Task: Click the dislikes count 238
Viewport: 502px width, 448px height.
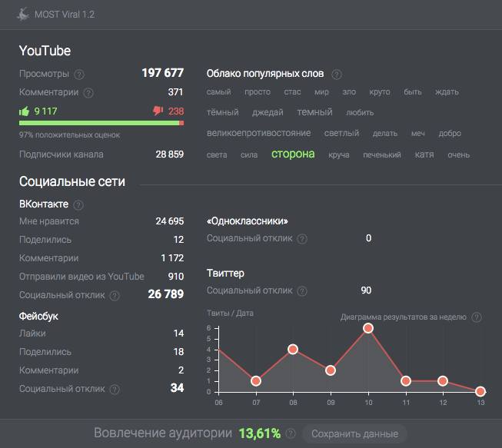Action: tap(176, 111)
